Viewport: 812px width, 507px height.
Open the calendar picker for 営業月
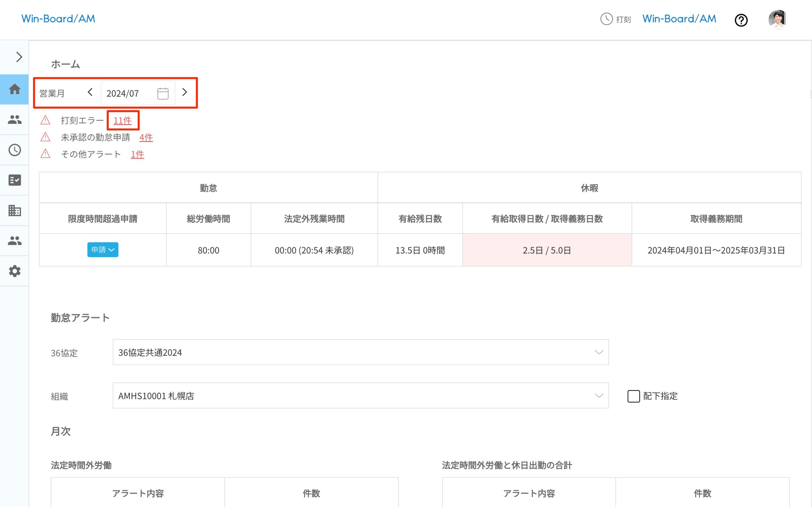click(x=163, y=93)
